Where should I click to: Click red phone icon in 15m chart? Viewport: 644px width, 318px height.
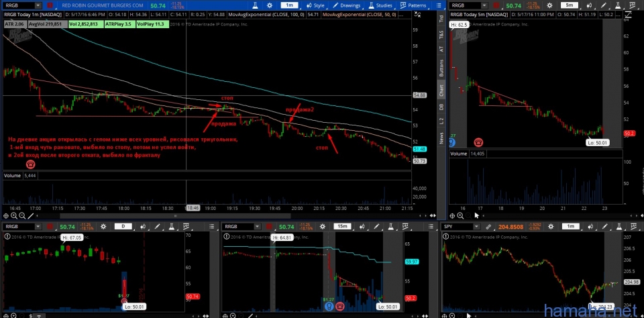[339, 306]
